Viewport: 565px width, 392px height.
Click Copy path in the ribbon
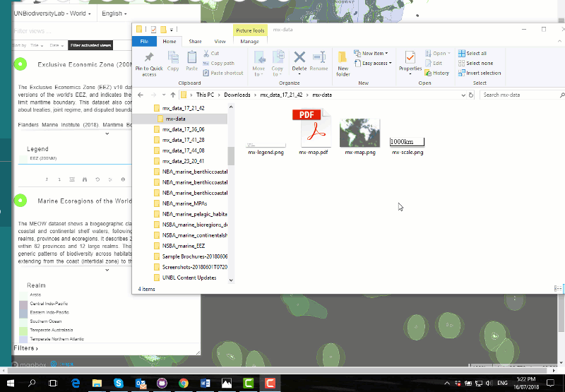[x=218, y=63]
